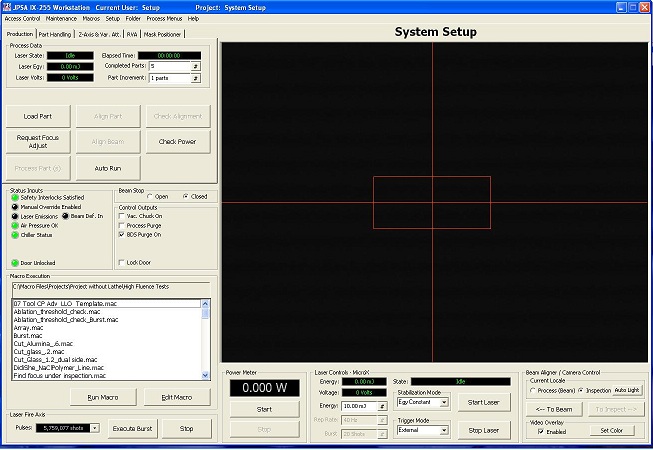Viewport: 653px width, 450px height.
Task: Click the Auto Run button
Action: [x=108, y=168]
